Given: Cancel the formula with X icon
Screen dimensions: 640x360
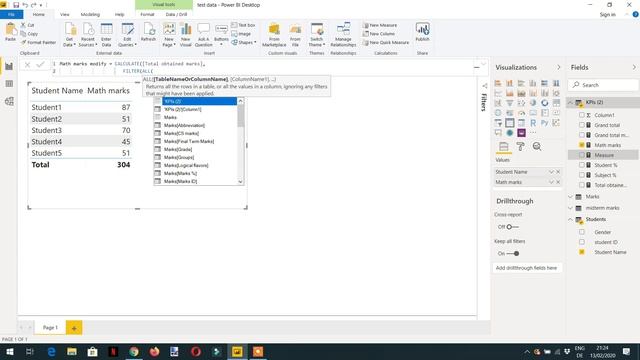Looking at the screenshot, I should (27, 64).
